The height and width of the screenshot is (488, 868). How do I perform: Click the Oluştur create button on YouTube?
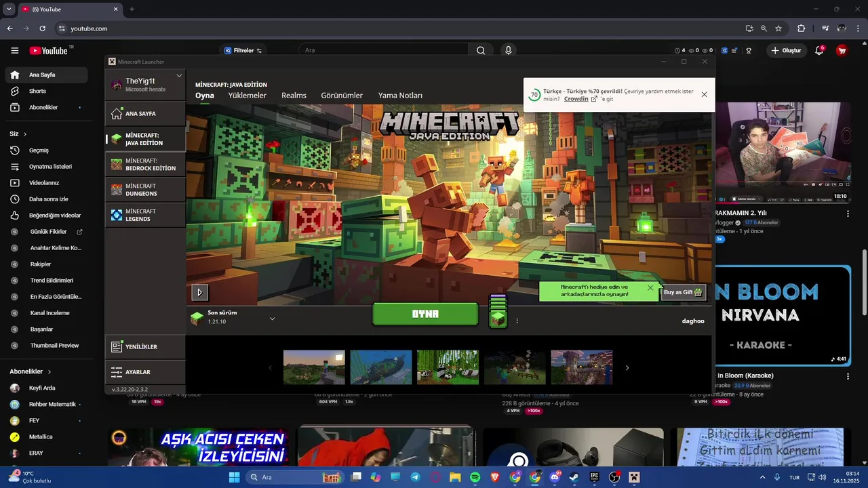click(785, 50)
